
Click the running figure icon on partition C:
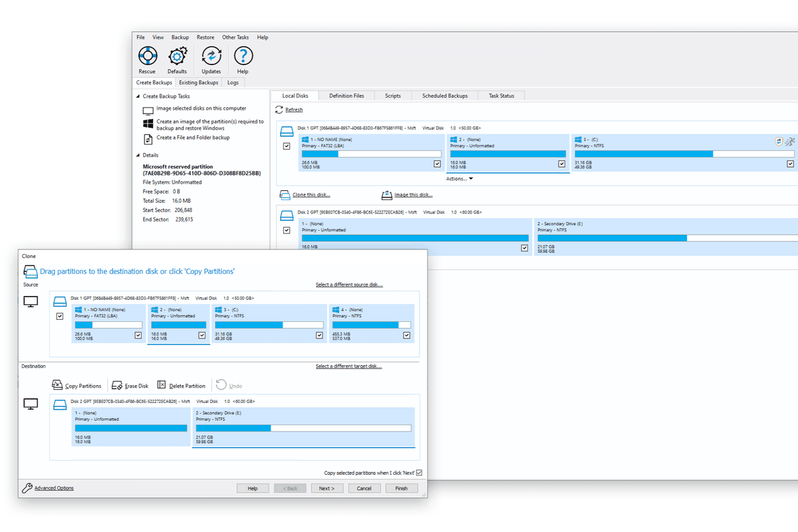(789, 141)
